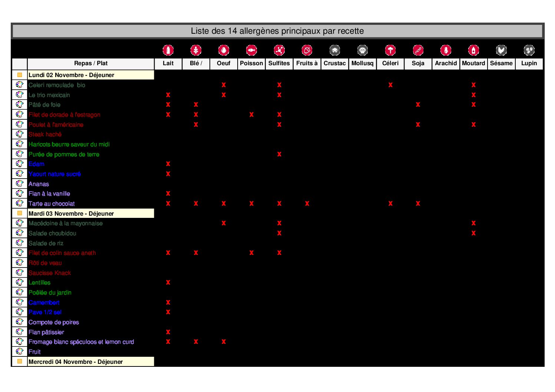Select the dish Filet de colin sauce aneth

pos(62,253)
